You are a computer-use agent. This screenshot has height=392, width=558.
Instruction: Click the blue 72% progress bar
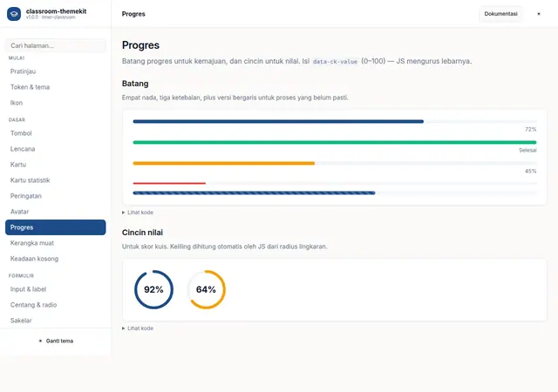(x=335, y=122)
